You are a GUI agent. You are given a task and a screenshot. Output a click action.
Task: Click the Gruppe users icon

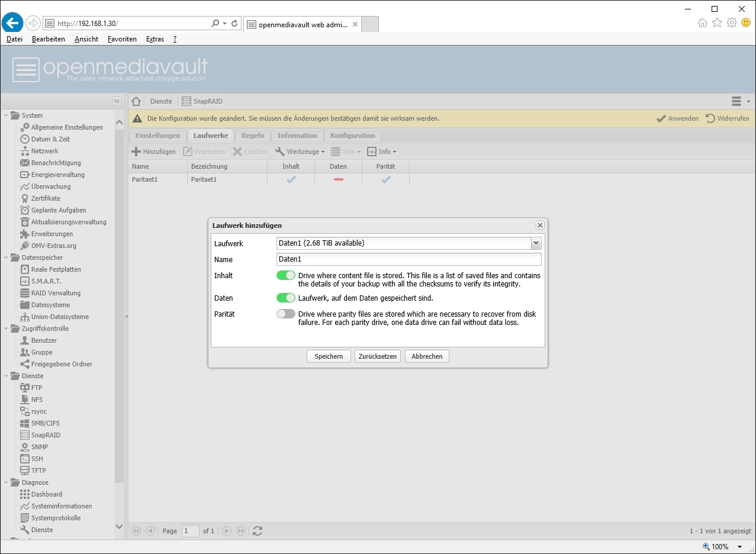[25, 352]
